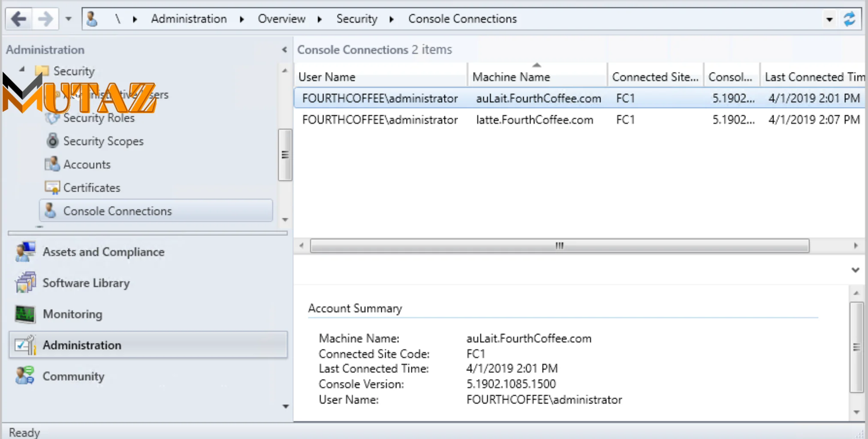Screen dimensions: 868x439
Task: Expand breadcrumb arrow after root backslash
Action: (135, 19)
